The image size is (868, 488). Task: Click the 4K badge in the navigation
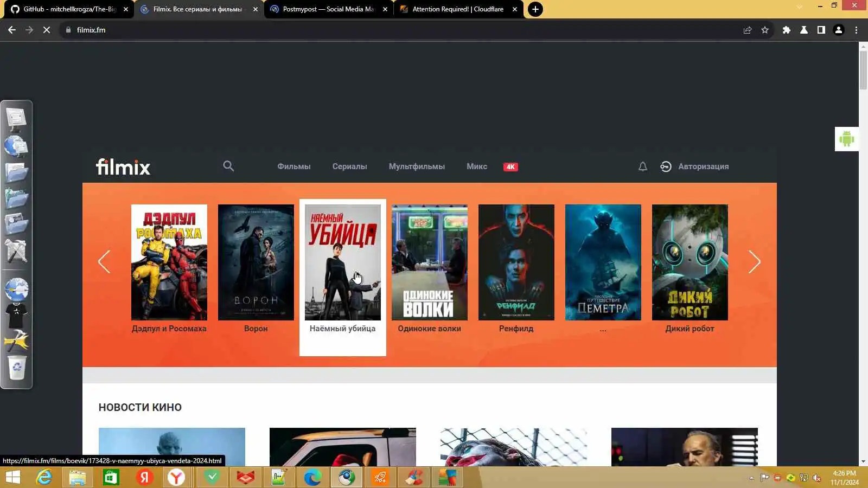pyautogui.click(x=510, y=167)
